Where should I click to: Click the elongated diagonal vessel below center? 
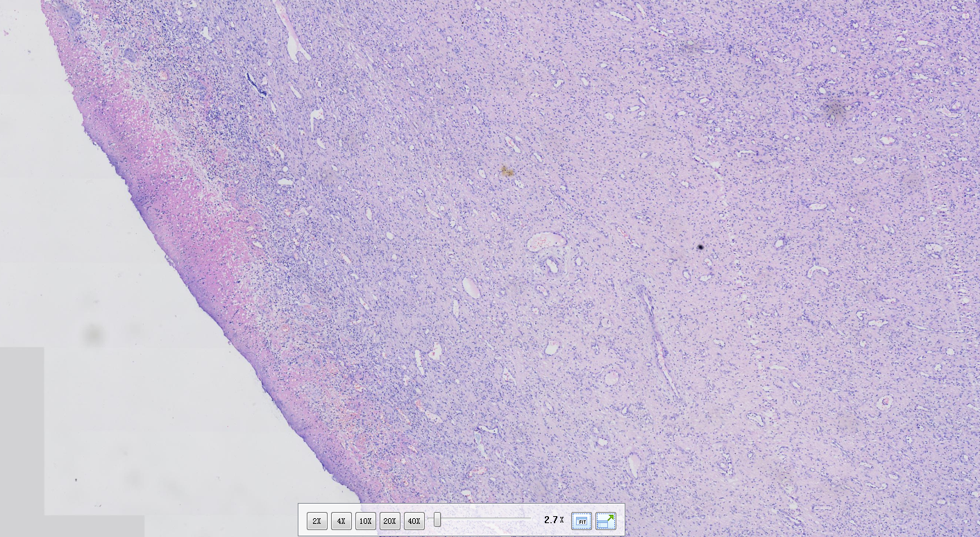coord(658,343)
